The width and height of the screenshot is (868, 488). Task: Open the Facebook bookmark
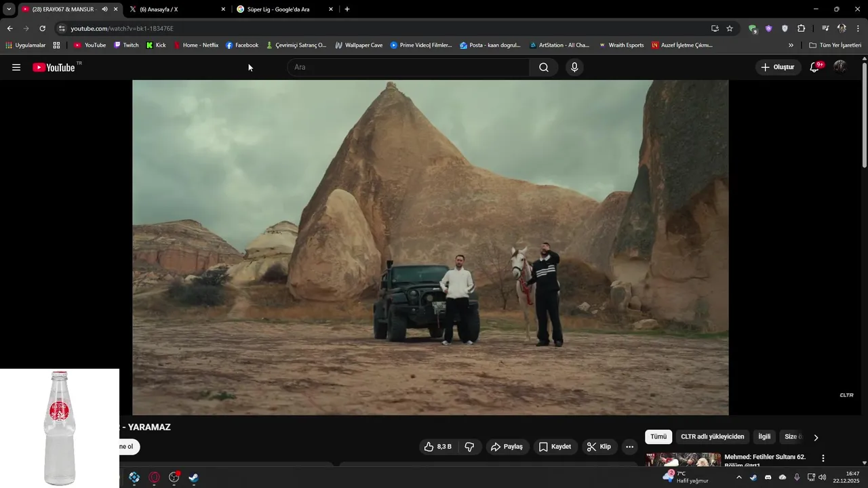click(242, 45)
